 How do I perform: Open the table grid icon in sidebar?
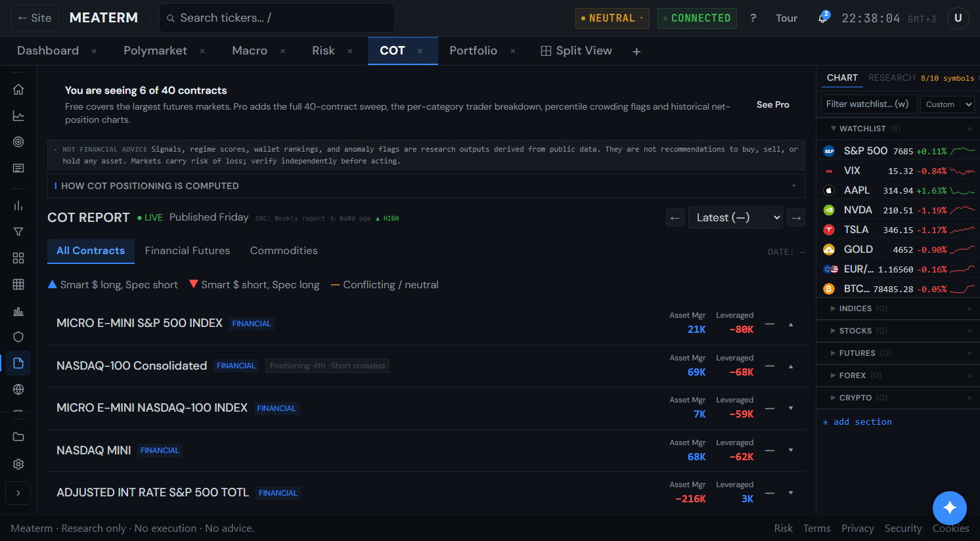click(x=18, y=284)
